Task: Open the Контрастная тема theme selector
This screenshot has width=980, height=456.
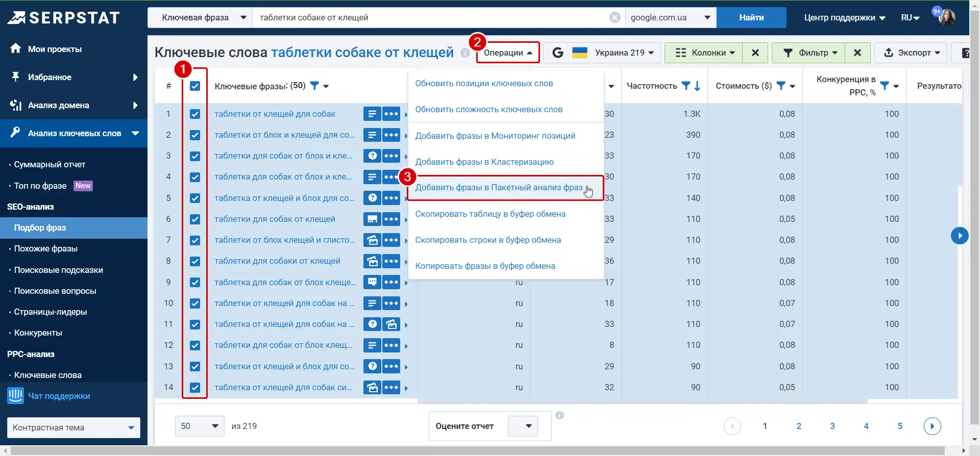Action: pos(73,427)
